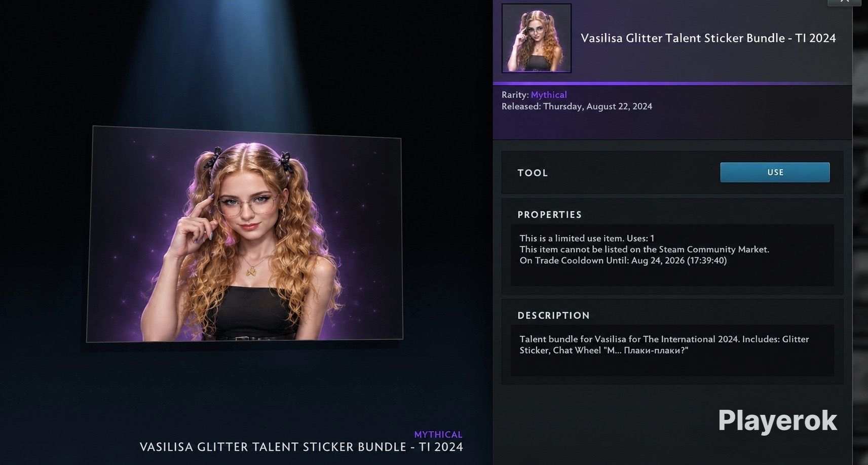Click the Steam Community Market restriction line
This screenshot has height=465, width=868.
pos(644,249)
